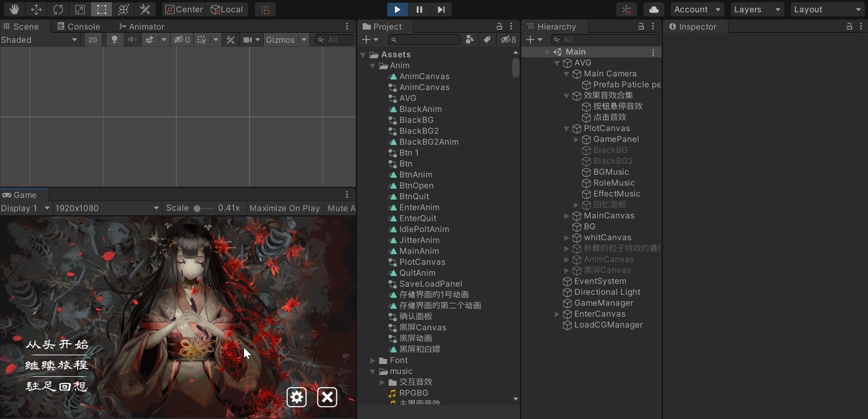
Task: Click the Play button
Action: point(397,9)
